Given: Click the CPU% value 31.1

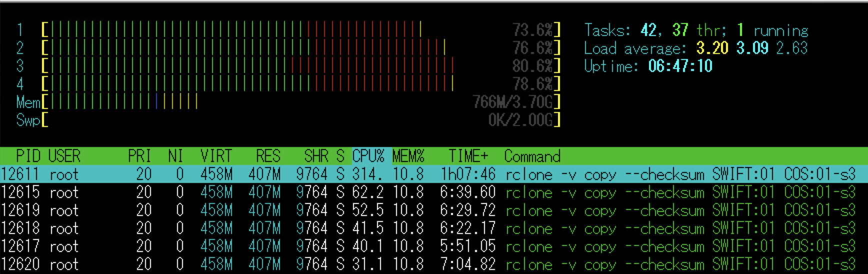Looking at the screenshot, I should tap(368, 264).
